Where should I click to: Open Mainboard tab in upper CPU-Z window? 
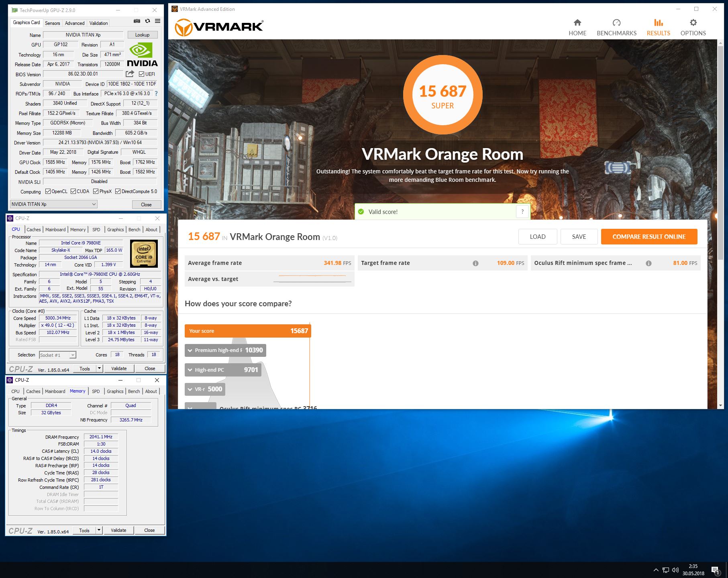tap(55, 230)
